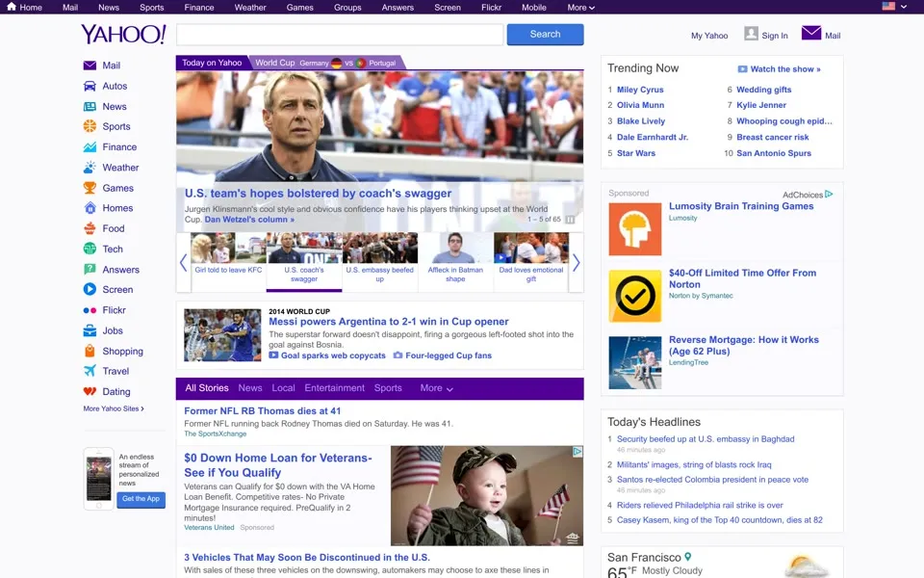
Task: Click the AdChoices triangle icon
Action: point(829,194)
